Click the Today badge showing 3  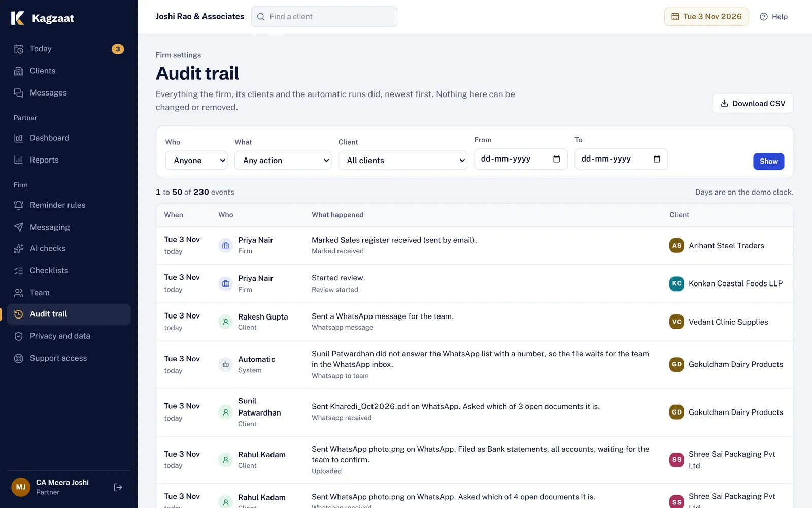pos(118,49)
